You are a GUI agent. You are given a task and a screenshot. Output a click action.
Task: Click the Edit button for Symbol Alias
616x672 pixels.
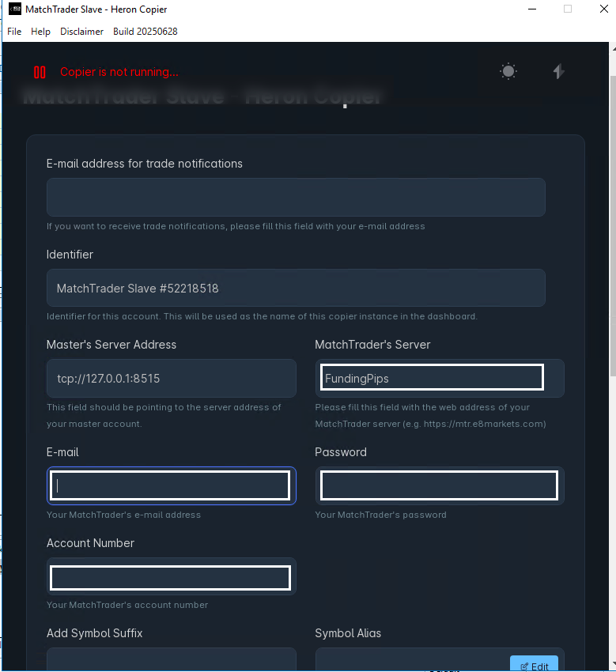[534, 664]
